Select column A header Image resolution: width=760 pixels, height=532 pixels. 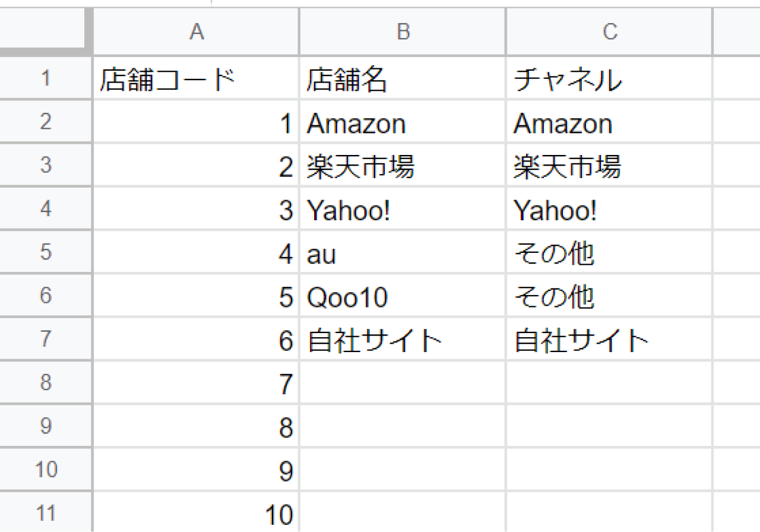coord(196,32)
